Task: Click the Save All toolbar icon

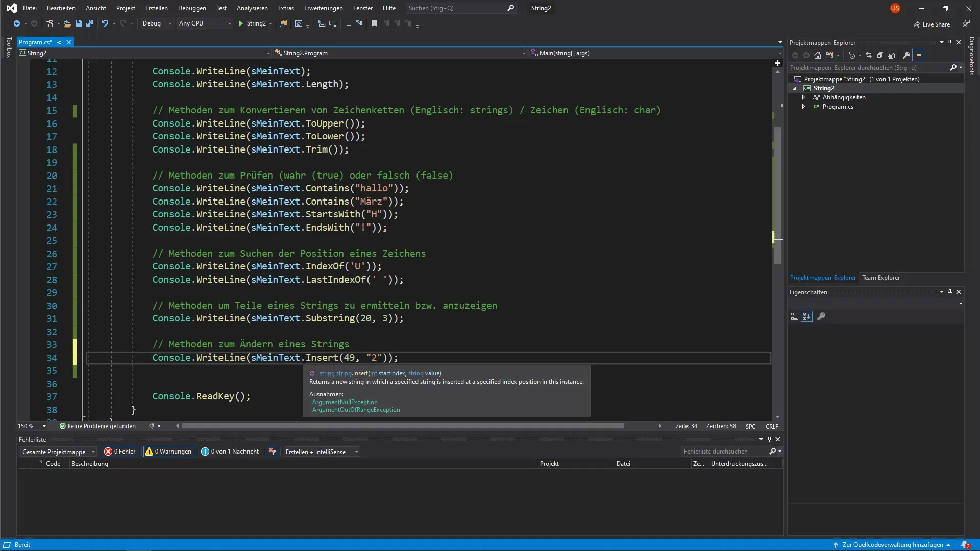Action: pos(90,23)
